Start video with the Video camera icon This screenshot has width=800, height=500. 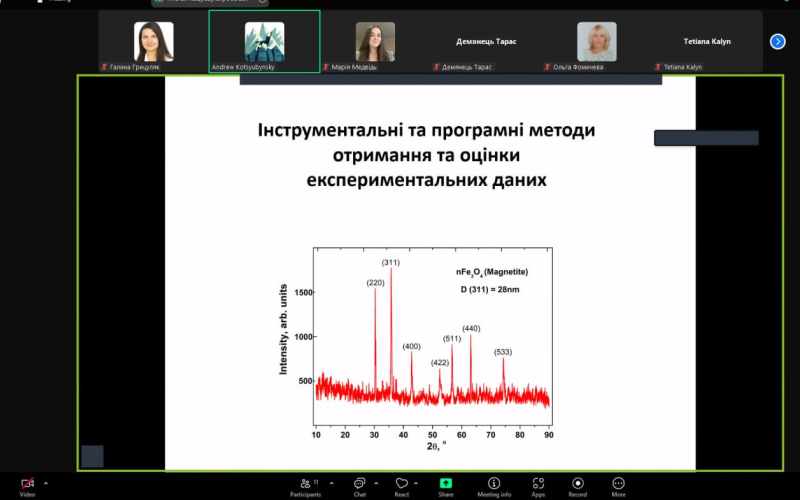click(27, 483)
